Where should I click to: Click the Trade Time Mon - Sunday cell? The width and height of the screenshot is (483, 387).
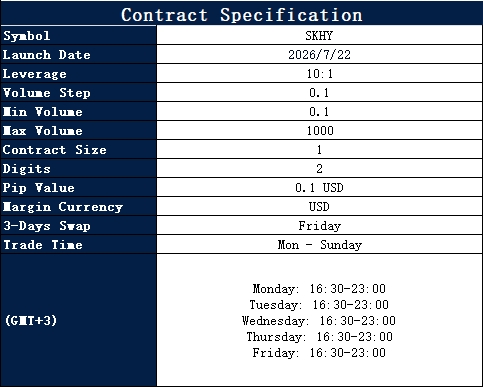pos(319,244)
